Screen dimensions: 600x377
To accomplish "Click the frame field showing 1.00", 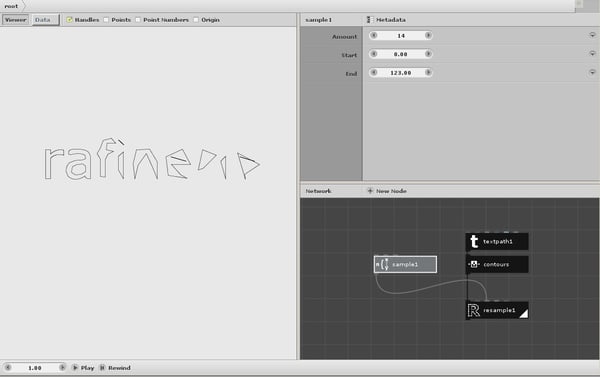I will pyautogui.click(x=35, y=368).
